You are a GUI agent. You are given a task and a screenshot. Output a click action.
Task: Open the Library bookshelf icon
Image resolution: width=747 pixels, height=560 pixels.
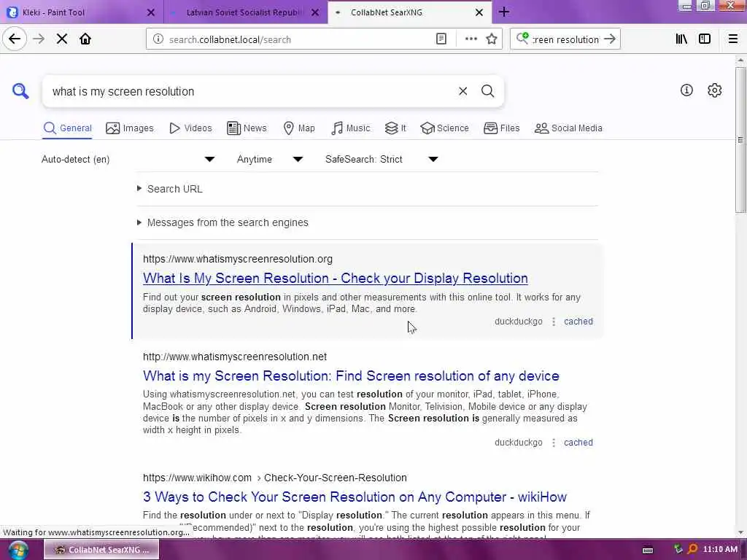[x=681, y=39]
